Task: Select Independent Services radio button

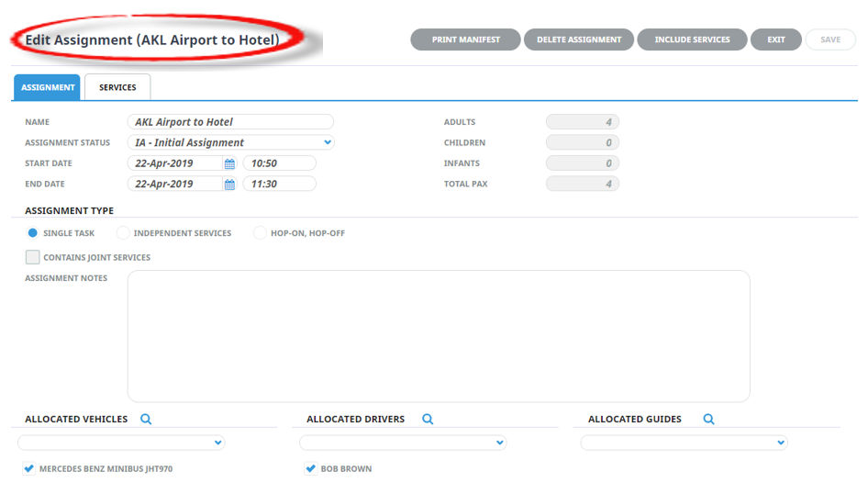Action: click(123, 233)
